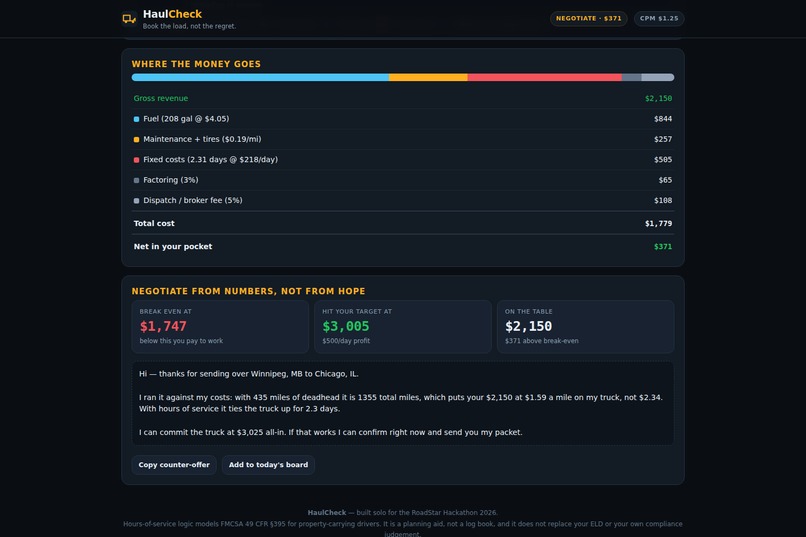
Task: Click the 'Book the load, not the regret.' tagline
Action: pyautogui.click(x=189, y=26)
